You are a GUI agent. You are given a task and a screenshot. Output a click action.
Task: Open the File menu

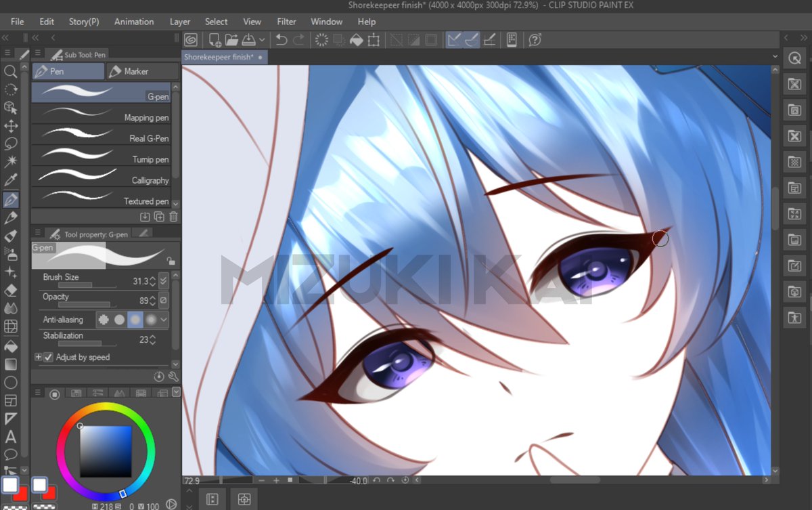(x=17, y=22)
